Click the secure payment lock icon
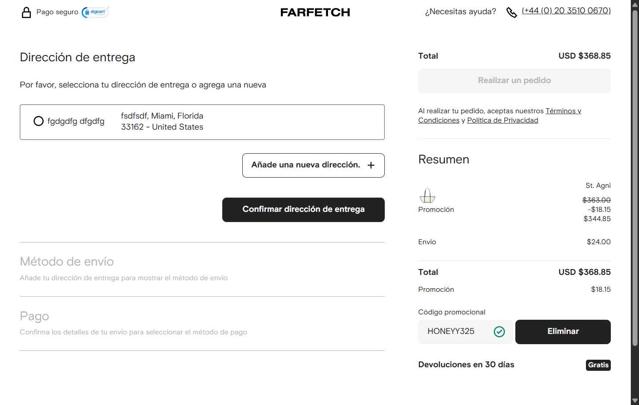This screenshot has width=639, height=405. (x=26, y=13)
